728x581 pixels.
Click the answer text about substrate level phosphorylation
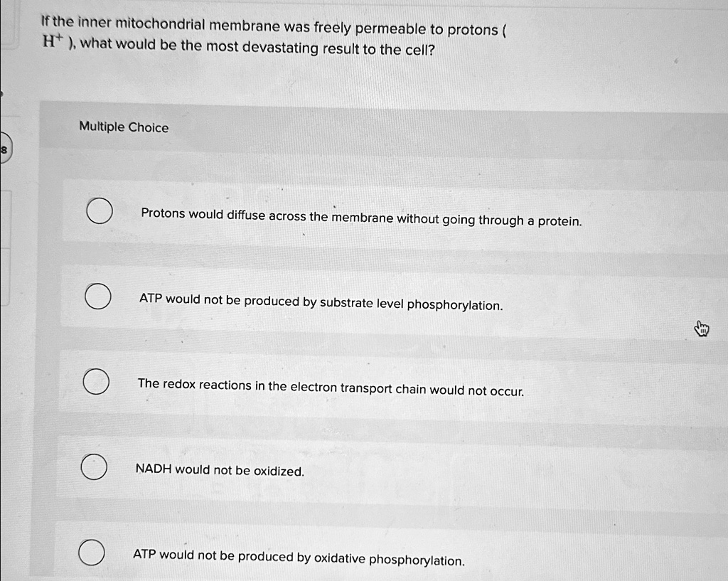coord(321,302)
